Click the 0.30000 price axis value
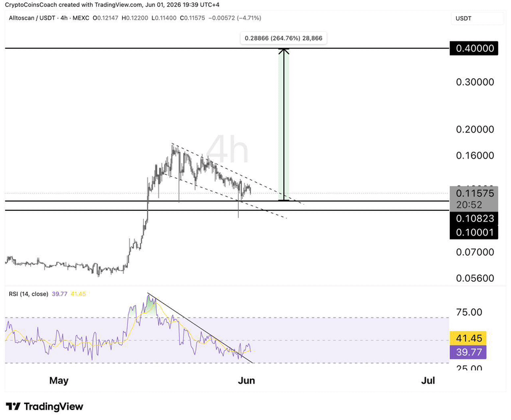The image size is (511, 420). pyautogui.click(x=475, y=82)
